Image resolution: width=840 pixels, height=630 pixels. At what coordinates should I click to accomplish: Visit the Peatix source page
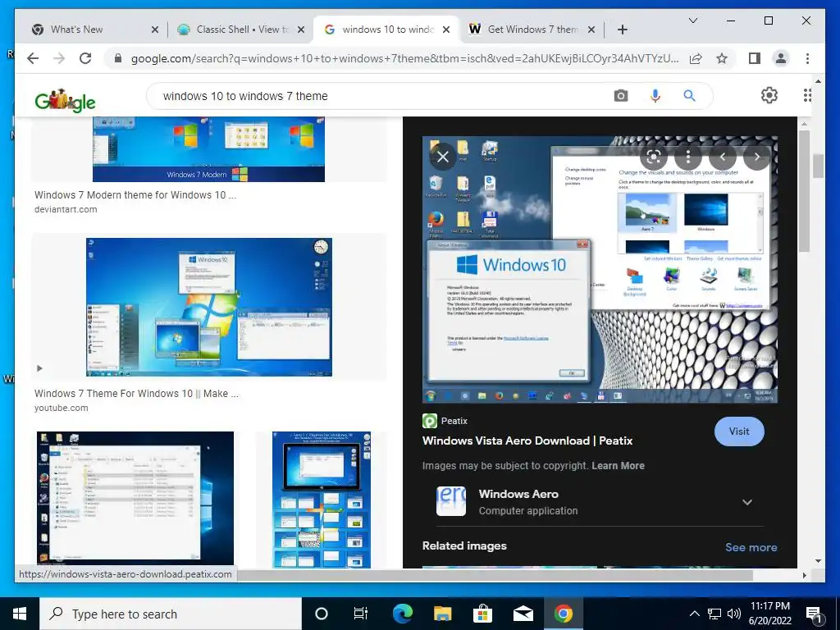coord(739,431)
